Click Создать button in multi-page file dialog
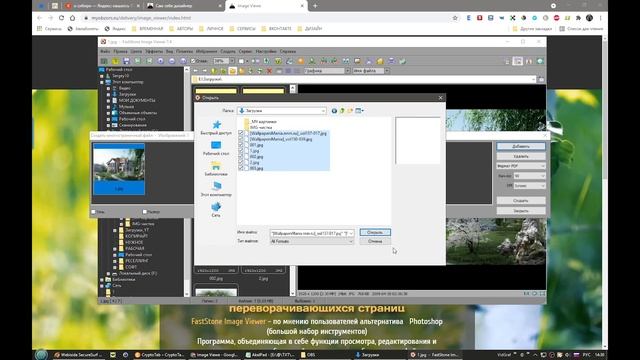Screen dimensions: 640x360 click(x=521, y=200)
